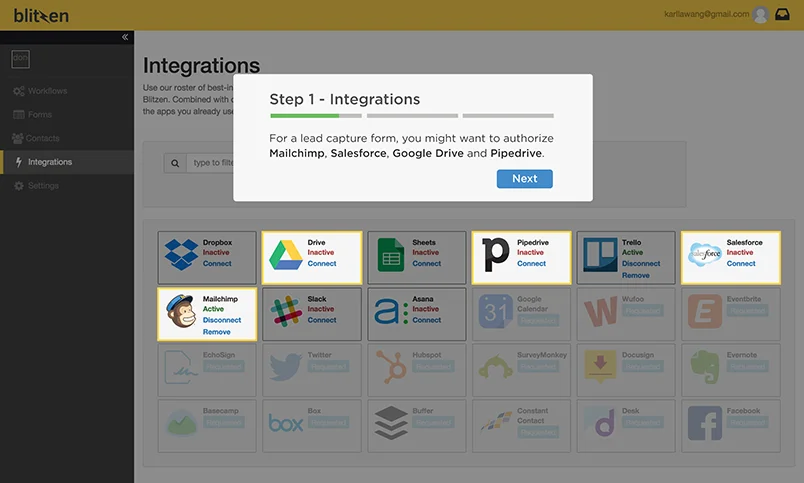804x483 pixels.
Task: Click the Asana logo icon
Action: tap(391, 312)
